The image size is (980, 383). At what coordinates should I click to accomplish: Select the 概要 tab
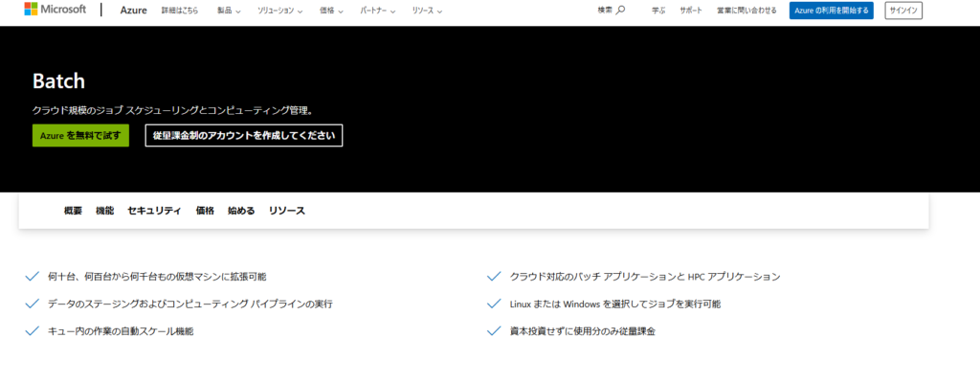tap(73, 211)
